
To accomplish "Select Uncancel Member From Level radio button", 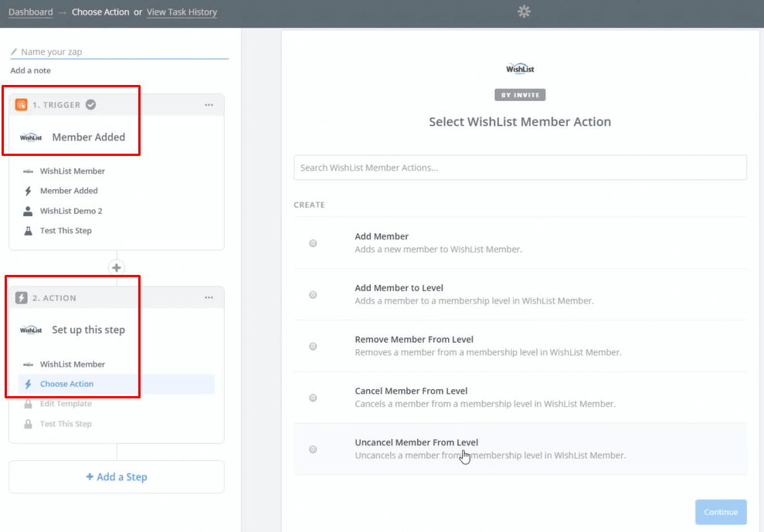I will coord(313,449).
